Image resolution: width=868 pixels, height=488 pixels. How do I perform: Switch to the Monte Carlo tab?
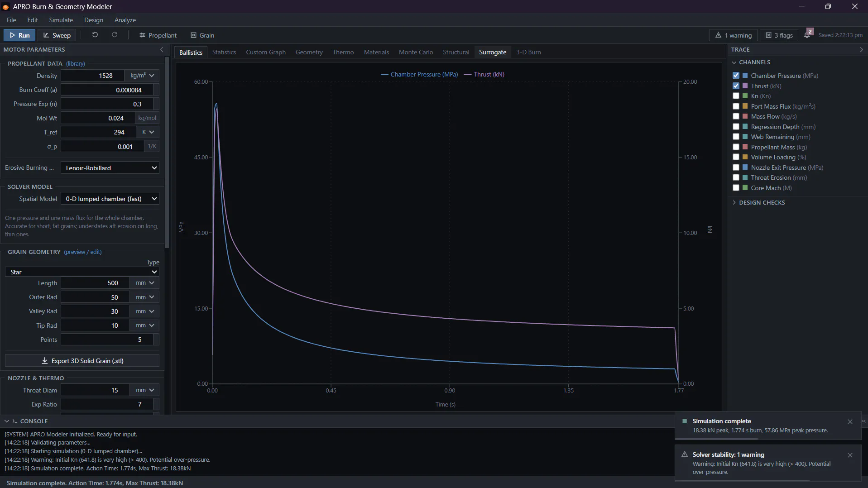416,53
